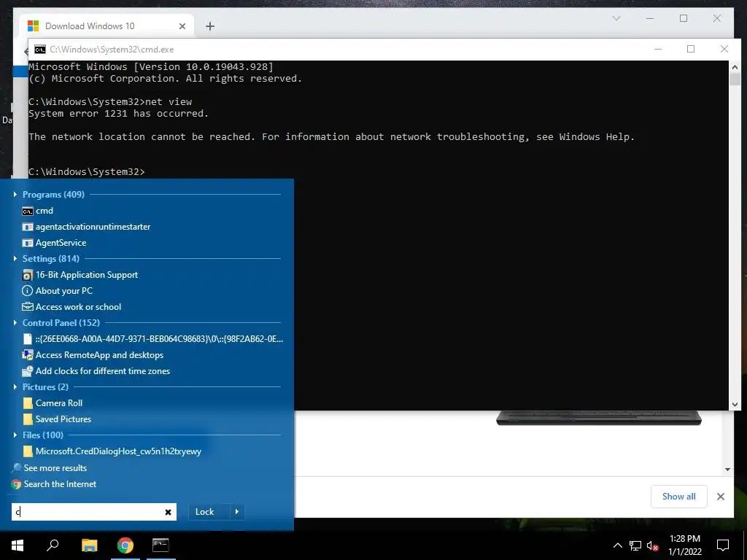This screenshot has height=560, width=747.
Task: Open 16-Bit Application Support setting
Action: [80, 275]
